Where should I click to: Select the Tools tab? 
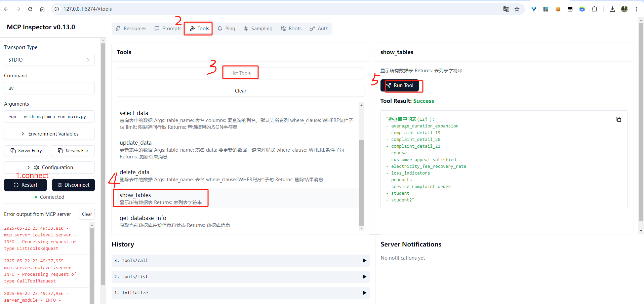pos(199,29)
